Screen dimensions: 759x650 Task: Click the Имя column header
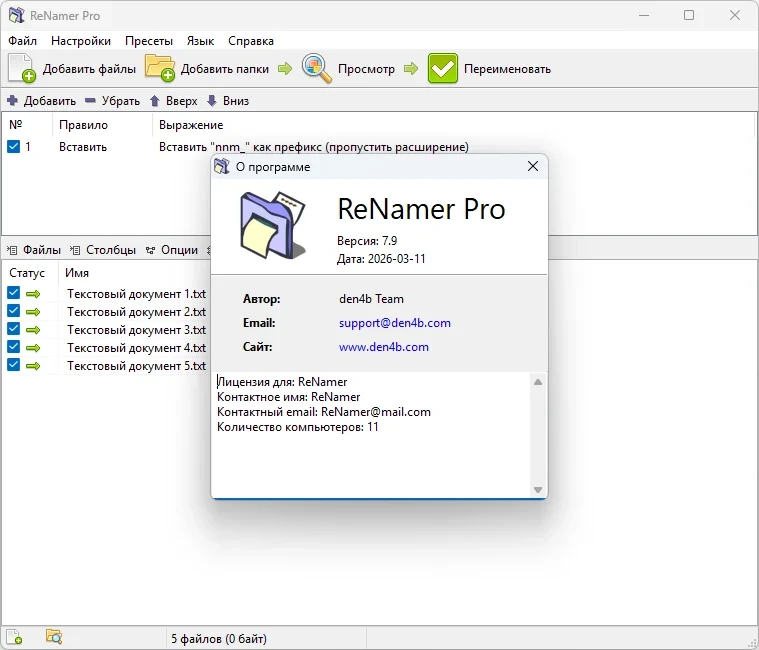76,273
